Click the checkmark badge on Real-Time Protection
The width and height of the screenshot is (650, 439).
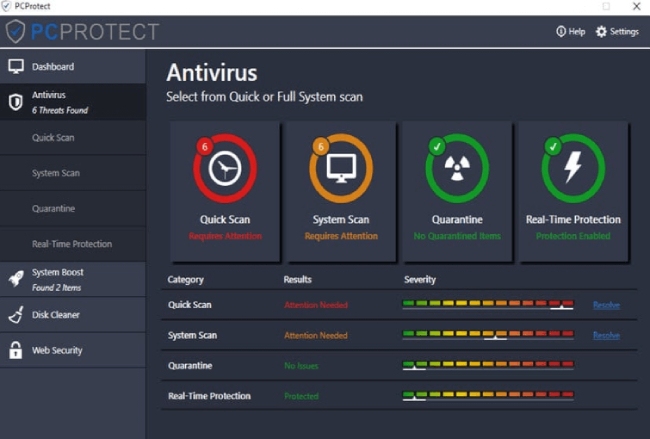coord(553,146)
